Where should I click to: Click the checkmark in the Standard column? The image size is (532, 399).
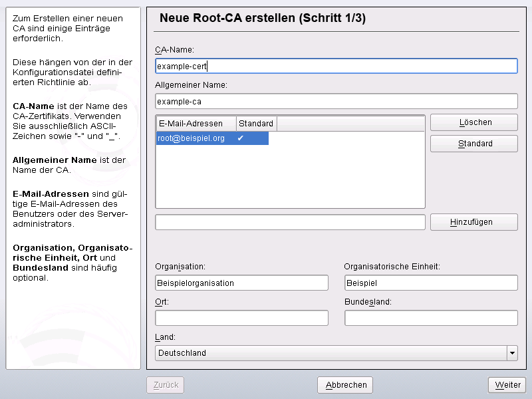(x=241, y=138)
